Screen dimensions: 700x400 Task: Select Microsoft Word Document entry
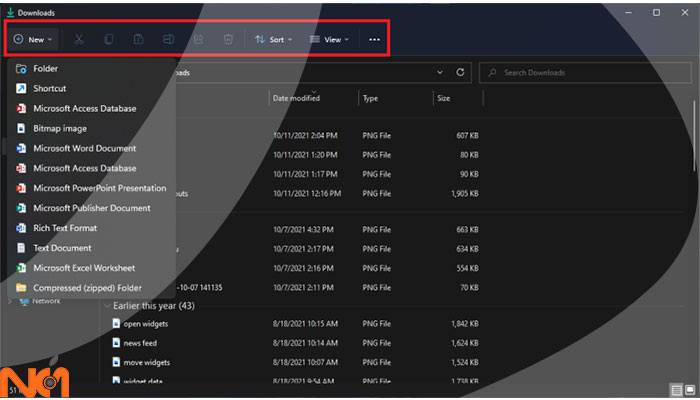(x=91, y=148)
